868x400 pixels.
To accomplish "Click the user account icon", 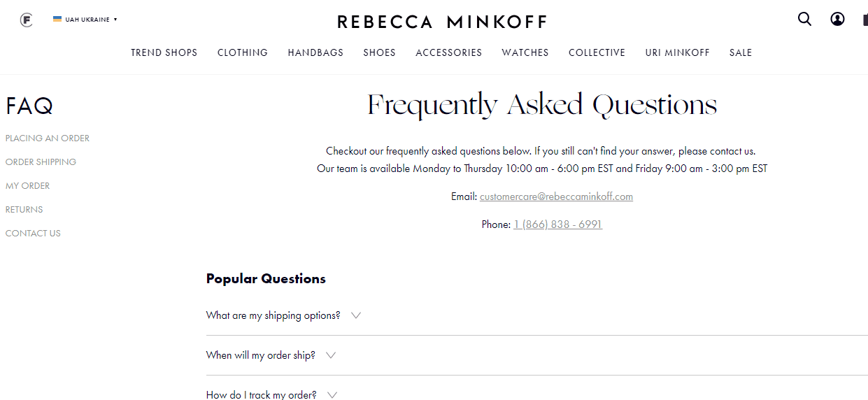I will click(x=837, y=19).
